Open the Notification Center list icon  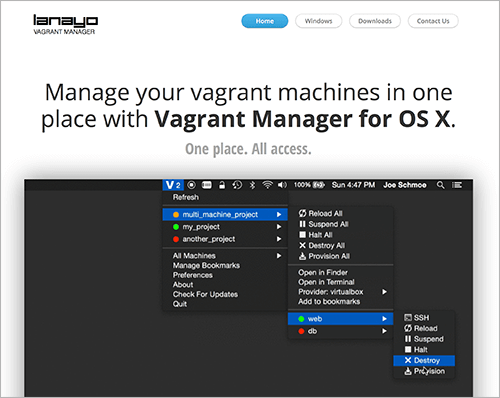pyautogui.click(x=457, y=185)
